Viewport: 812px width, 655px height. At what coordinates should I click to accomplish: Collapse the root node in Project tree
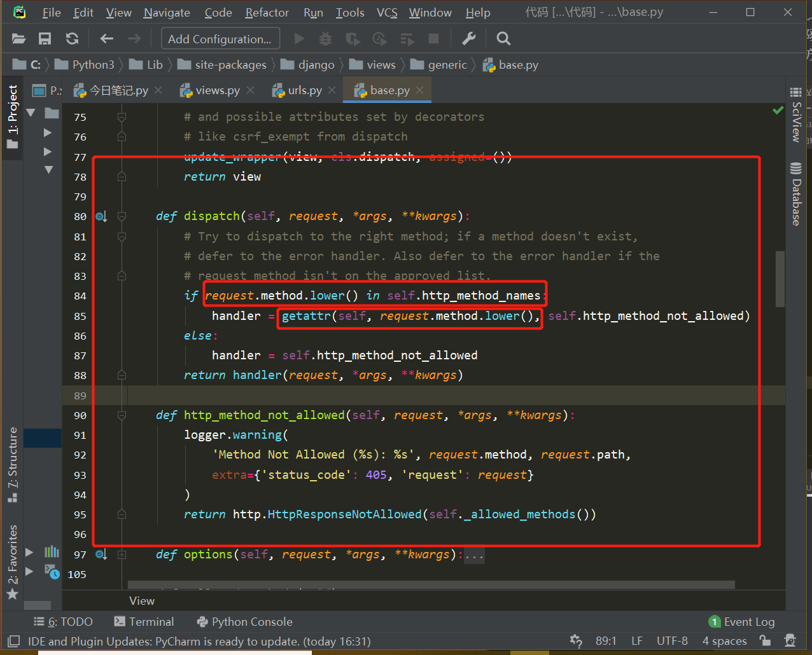pyautogui.click(x=31, y=113)
